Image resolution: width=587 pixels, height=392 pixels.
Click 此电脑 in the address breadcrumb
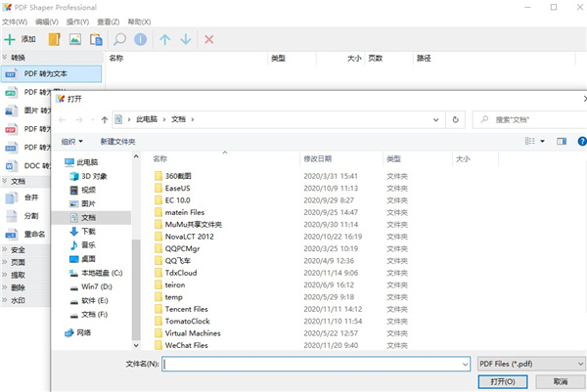(x=147, y=119)
